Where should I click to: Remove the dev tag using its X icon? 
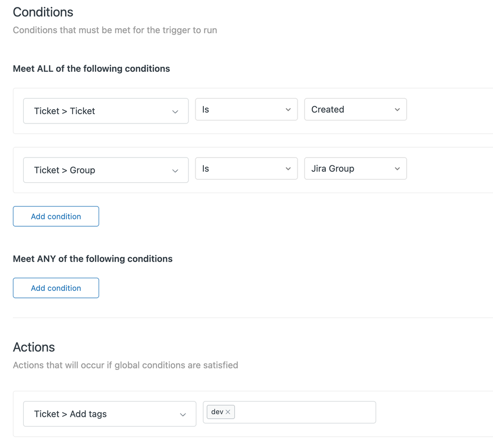point(228,412)
